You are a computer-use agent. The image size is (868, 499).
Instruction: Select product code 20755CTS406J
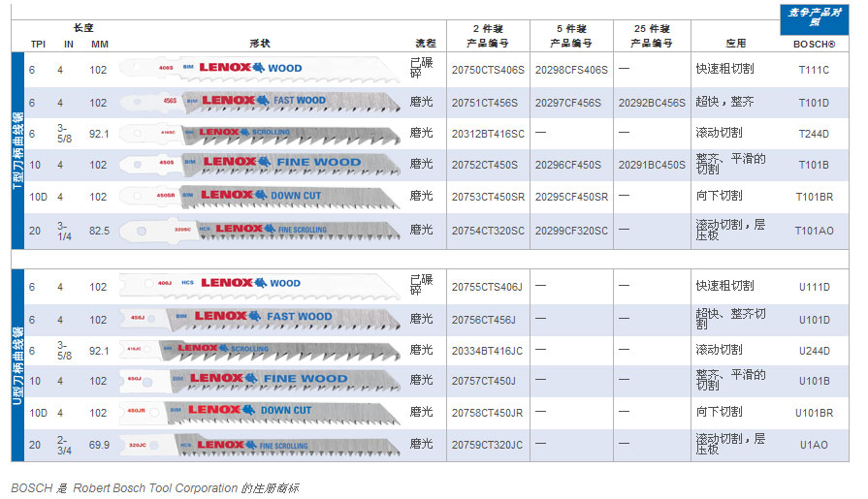(x=487, y=287)
